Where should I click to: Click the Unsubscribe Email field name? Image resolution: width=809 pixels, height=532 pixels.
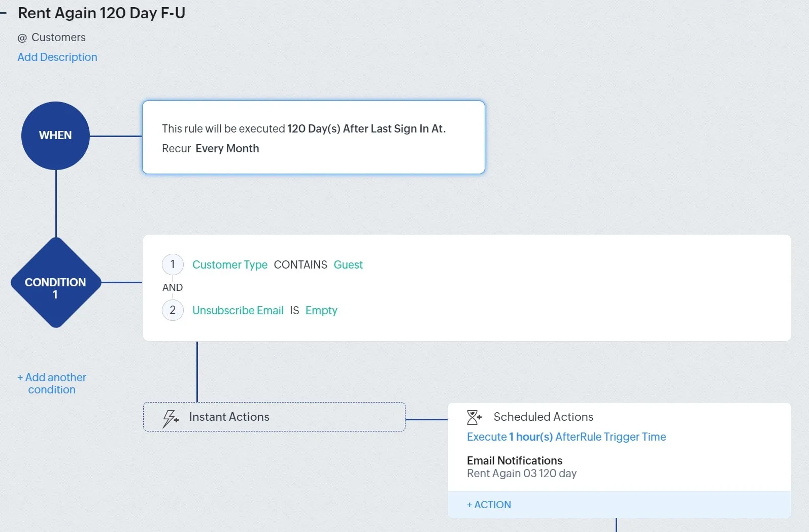coord(238,310)
